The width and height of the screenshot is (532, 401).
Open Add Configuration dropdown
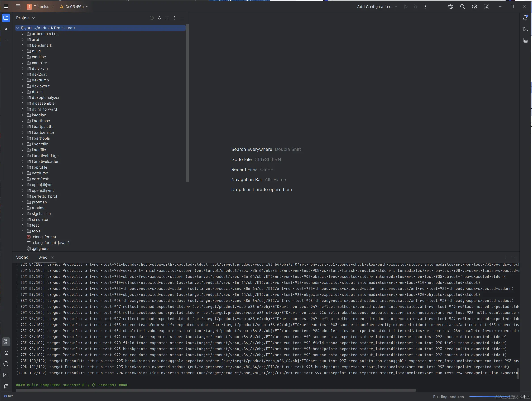pos(377,7)
